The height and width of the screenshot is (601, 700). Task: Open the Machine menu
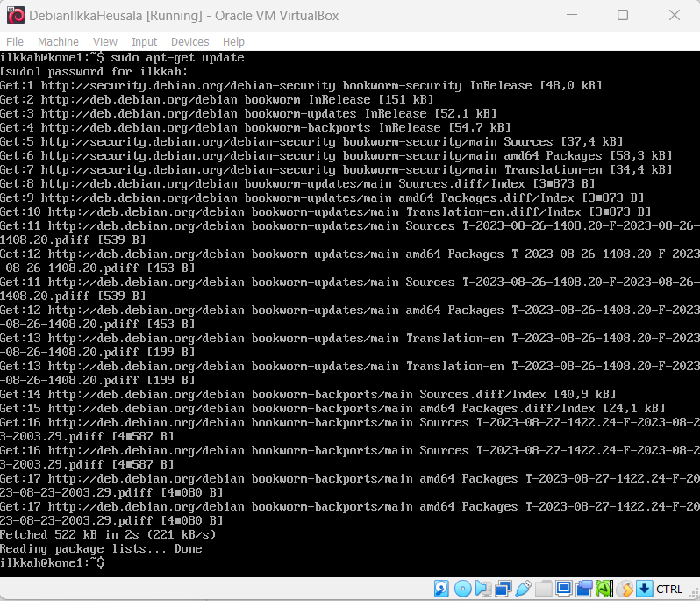(x=58, y=42)
